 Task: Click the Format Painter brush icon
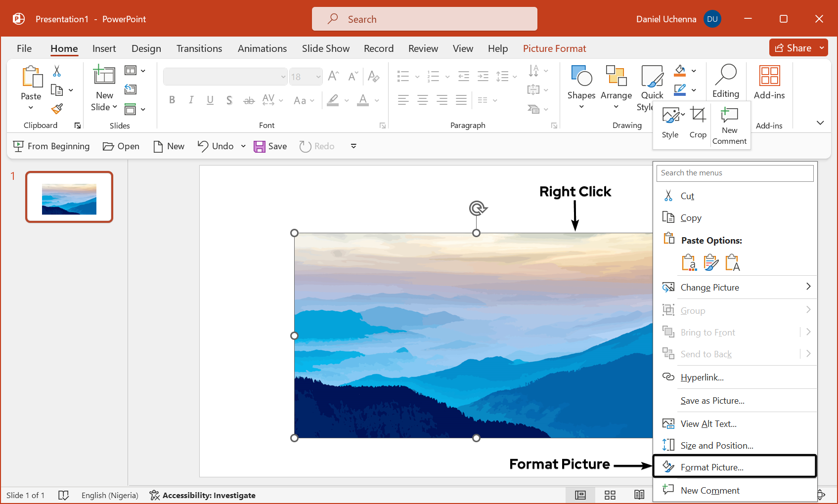click(57, 109)
